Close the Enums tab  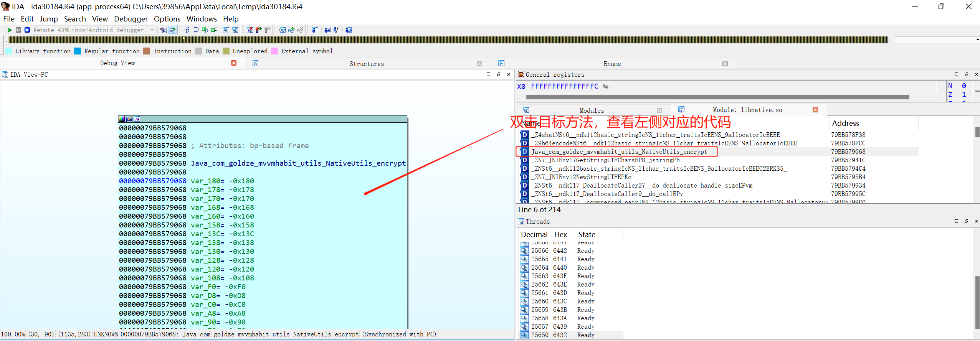[x=725, y=64]
